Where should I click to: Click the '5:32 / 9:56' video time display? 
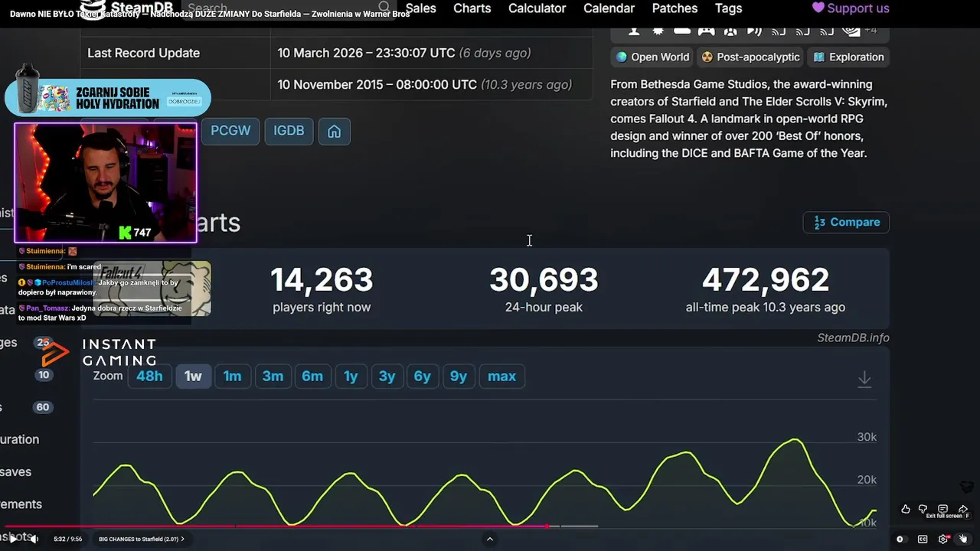click(67, 539)
